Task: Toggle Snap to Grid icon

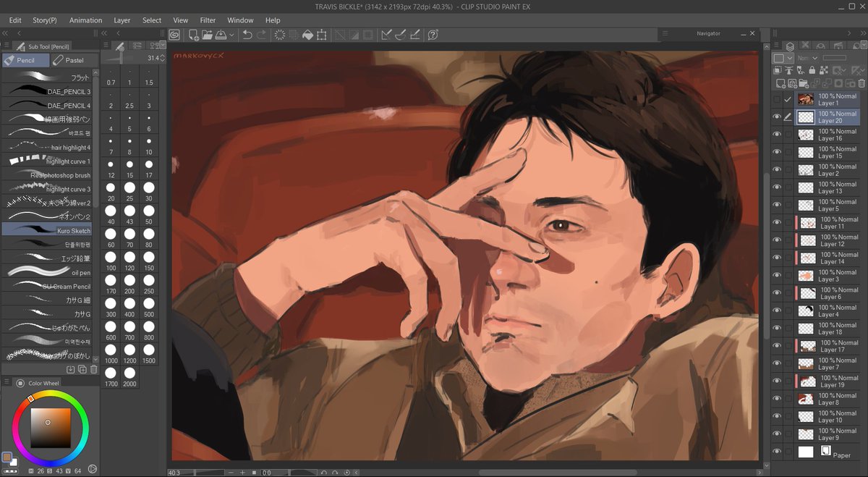Action: click(x=415, y=35)
